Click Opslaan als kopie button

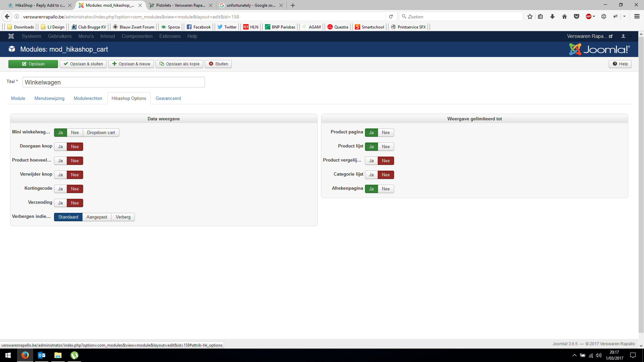coord(179,64)
